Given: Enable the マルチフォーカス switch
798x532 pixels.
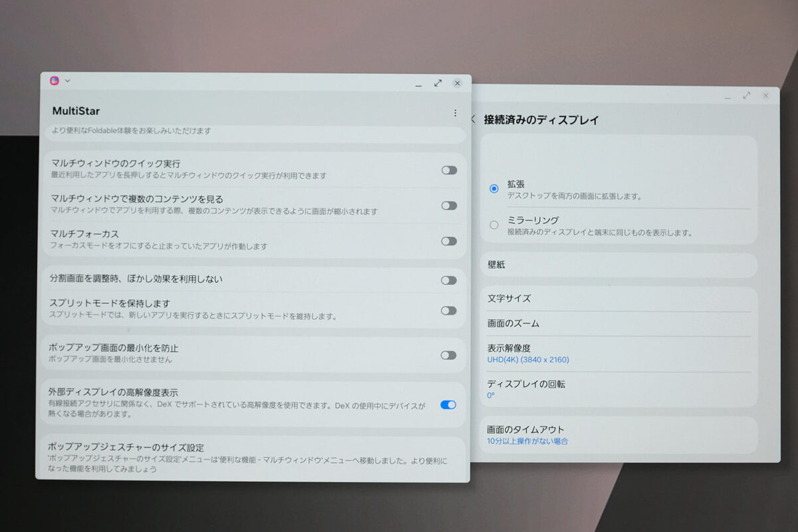Looking at the screenshot, I should (x=449, y=241).
